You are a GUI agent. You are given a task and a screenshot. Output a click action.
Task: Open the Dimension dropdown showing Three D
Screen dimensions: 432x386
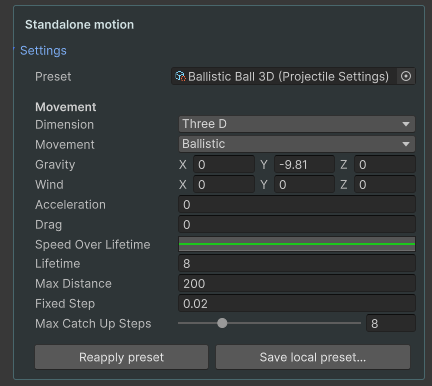(297, 124)
